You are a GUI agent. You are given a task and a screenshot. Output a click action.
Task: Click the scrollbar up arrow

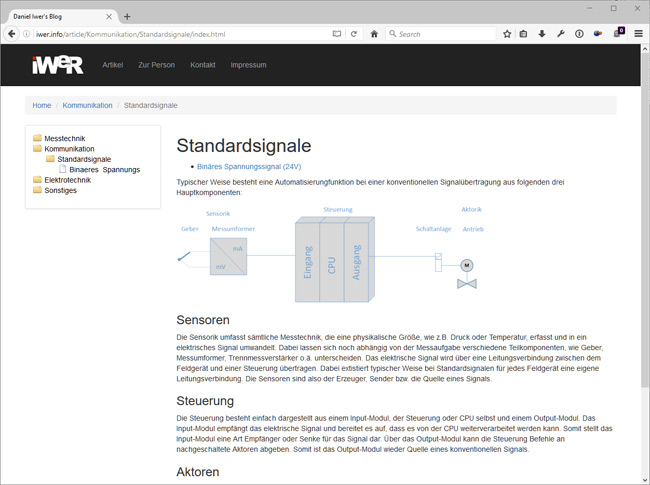pos(645,49)
